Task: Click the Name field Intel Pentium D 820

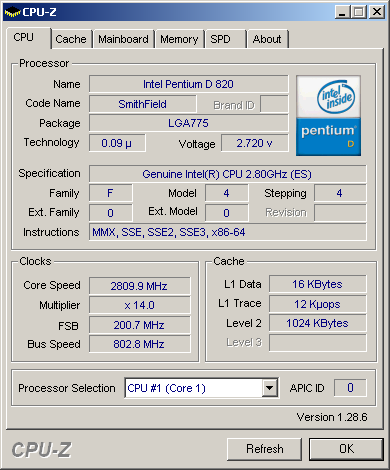Action: (189, 84)
